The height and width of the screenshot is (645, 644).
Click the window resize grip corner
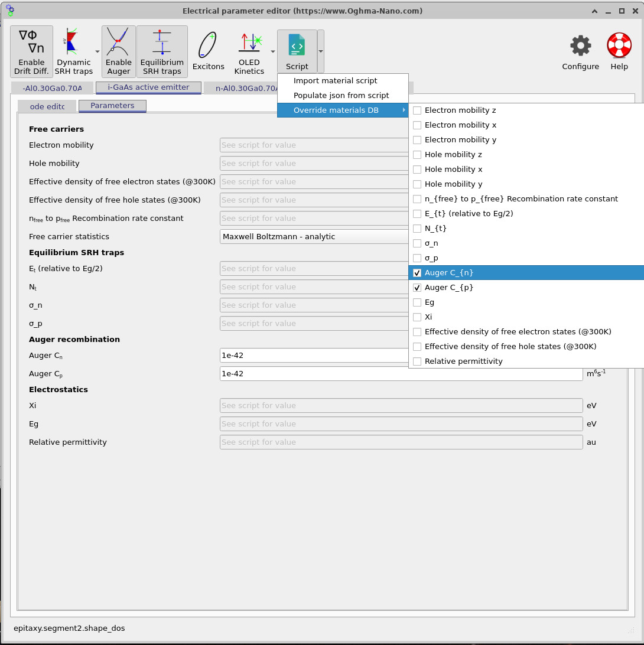point(630,630)
